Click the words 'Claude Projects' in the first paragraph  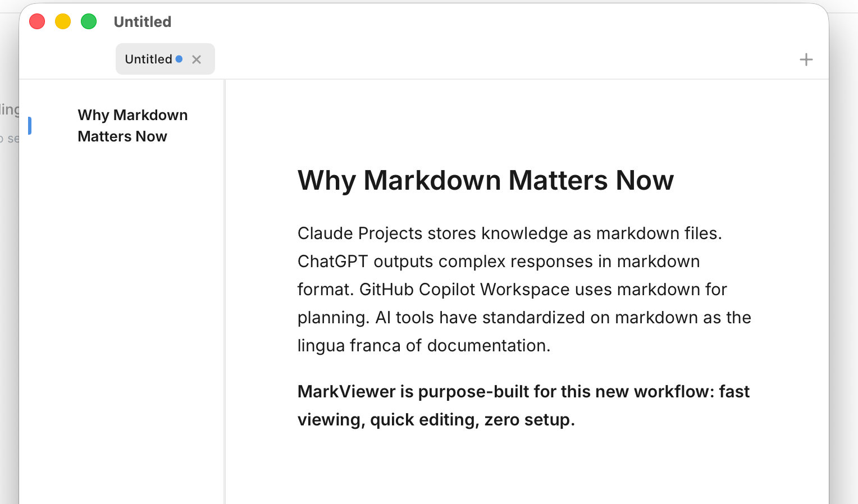pyautogui.click(x=359, y=233)
